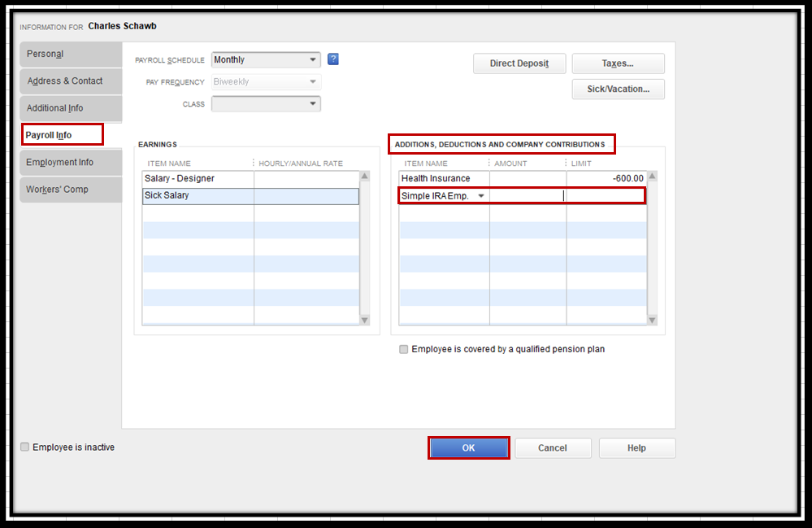Click the Earnings list scroll down arrow

click(x=365, y=320)
